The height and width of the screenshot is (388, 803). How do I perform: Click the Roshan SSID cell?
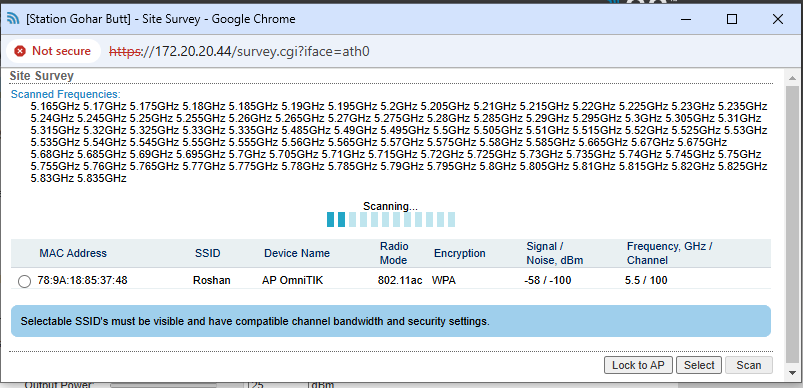coord(212,281)
